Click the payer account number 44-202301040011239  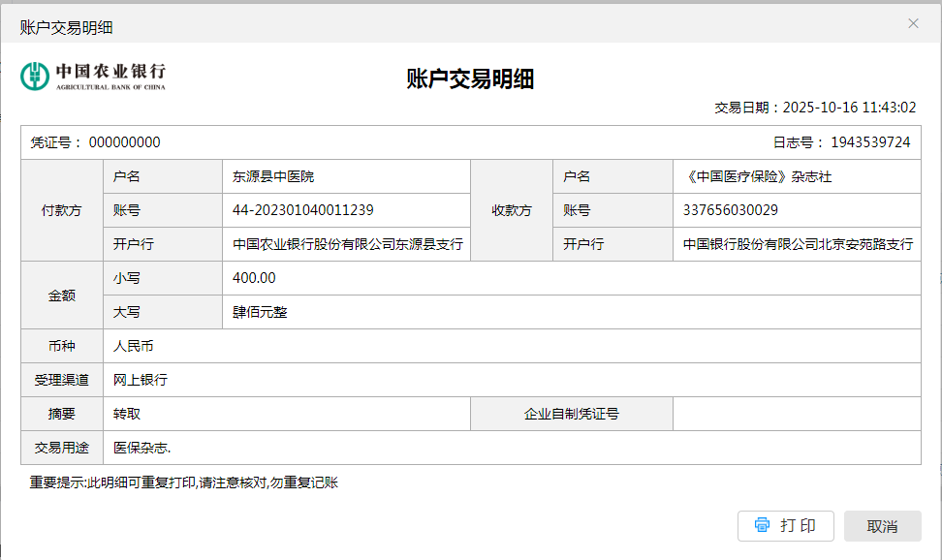pyautogui.click(x=303, y=210)
